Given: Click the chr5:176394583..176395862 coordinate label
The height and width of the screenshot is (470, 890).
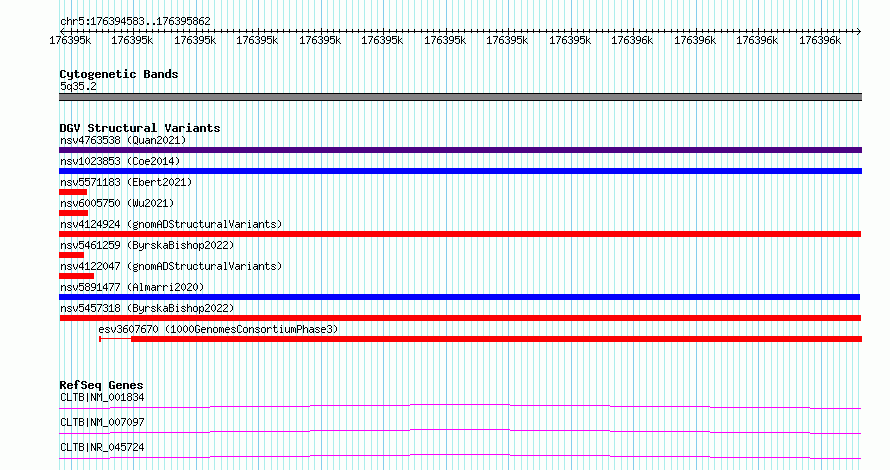Looking at the screenshot, I should tap(135, 21).
